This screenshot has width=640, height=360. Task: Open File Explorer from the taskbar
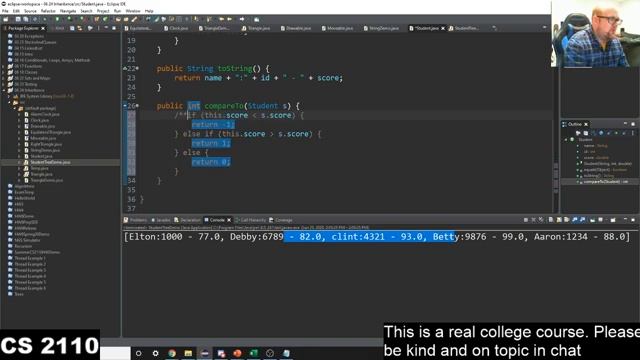(x=188, y=353)
